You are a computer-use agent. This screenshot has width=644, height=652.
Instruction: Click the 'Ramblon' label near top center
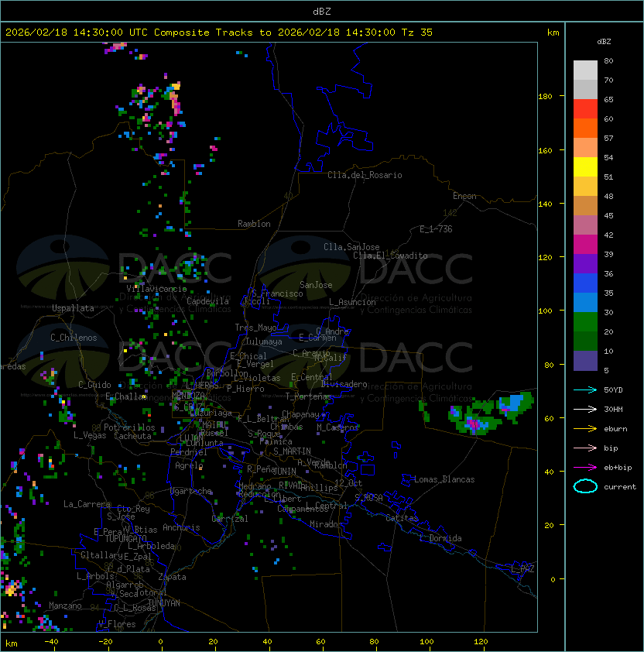click(254, 224)
